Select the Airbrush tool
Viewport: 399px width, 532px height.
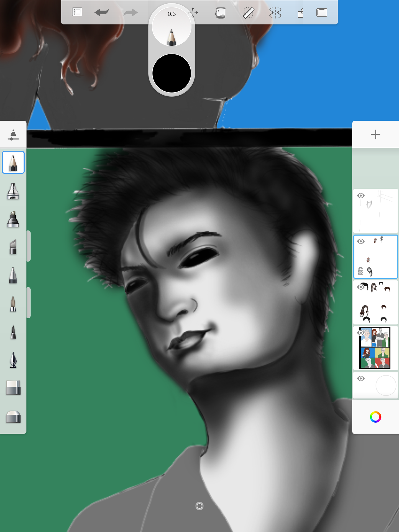click(x=13, y=191)
